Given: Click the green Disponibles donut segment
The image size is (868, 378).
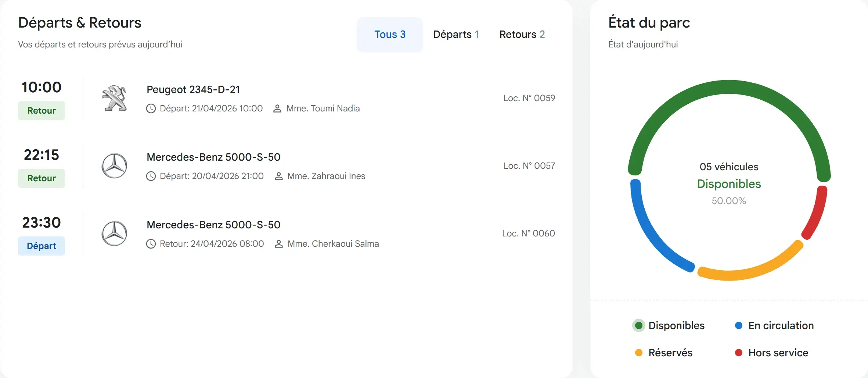Looking at the screenshot, I should tap(729, 88).
